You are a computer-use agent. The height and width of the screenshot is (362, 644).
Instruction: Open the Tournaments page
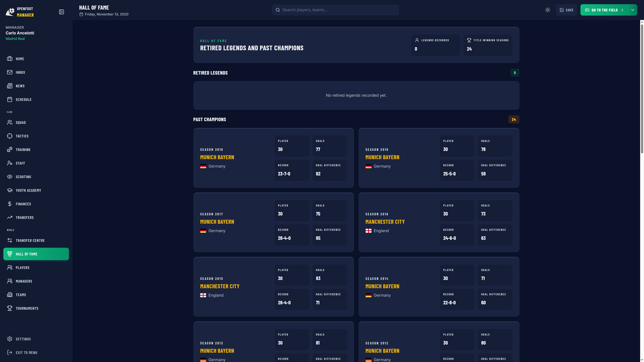click(x=36, y=308)
